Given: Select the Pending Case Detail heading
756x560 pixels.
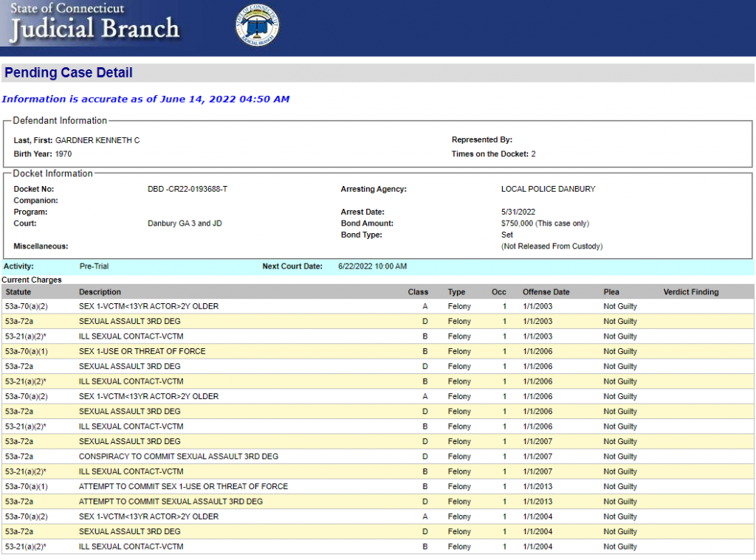Looking at the screenshot, I should (69, 73).
